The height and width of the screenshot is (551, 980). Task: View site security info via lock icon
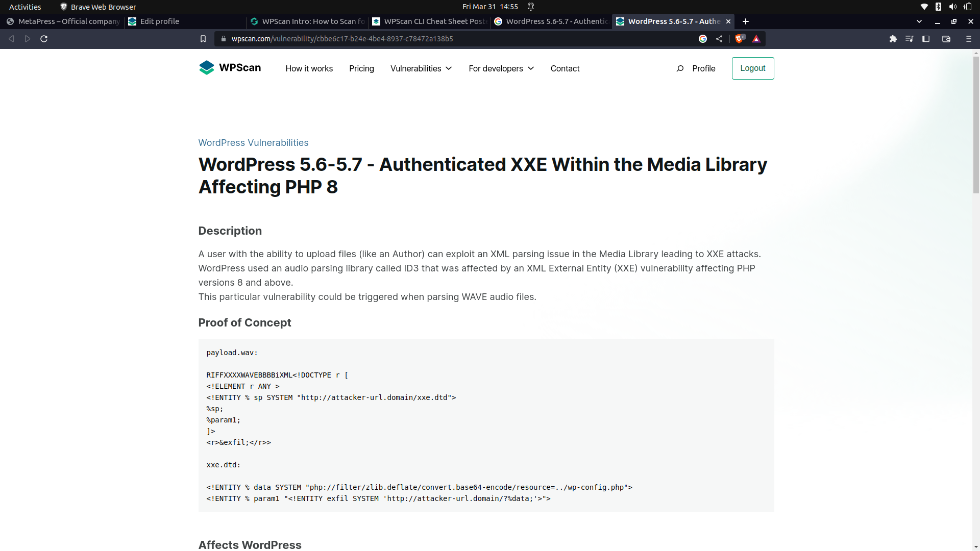point(223,38)
